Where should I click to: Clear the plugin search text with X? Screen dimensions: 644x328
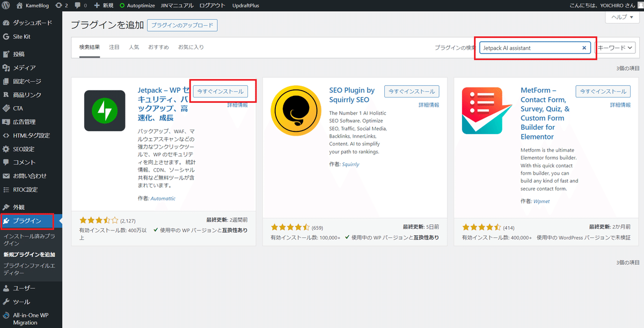[584, 48]
